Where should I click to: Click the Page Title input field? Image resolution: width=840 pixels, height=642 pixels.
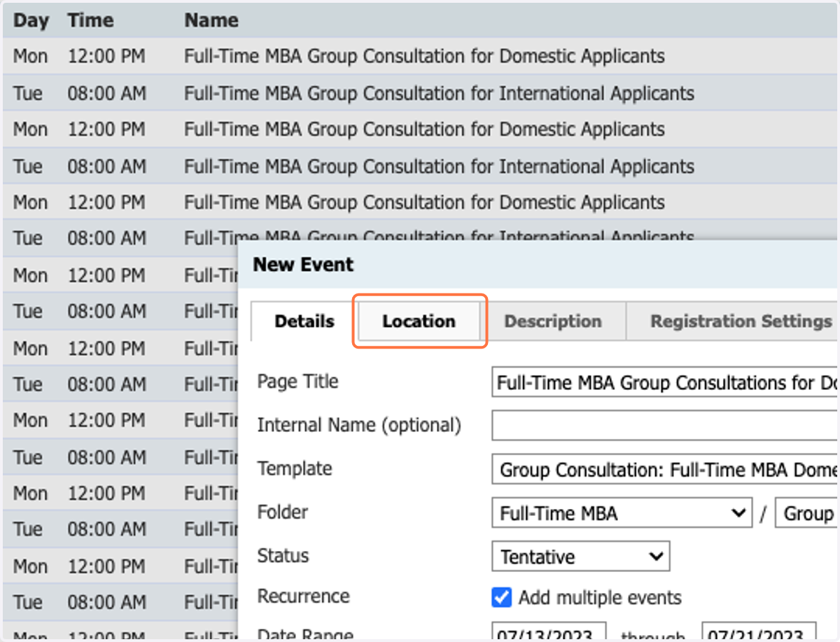click(x=665, y=382)
